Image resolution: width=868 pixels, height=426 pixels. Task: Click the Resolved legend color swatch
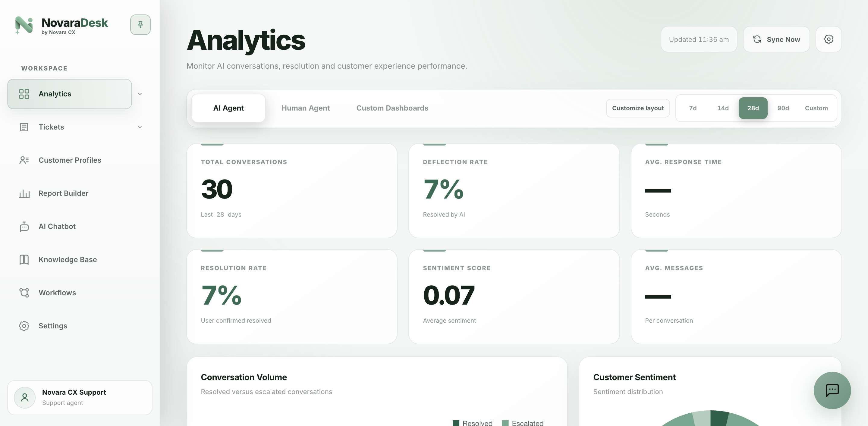click(456, 423)
